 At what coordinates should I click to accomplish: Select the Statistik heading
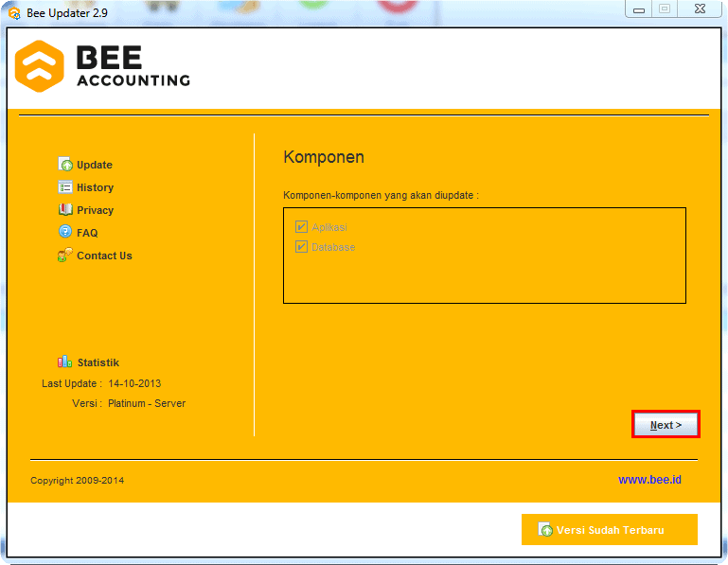point(98,362)
